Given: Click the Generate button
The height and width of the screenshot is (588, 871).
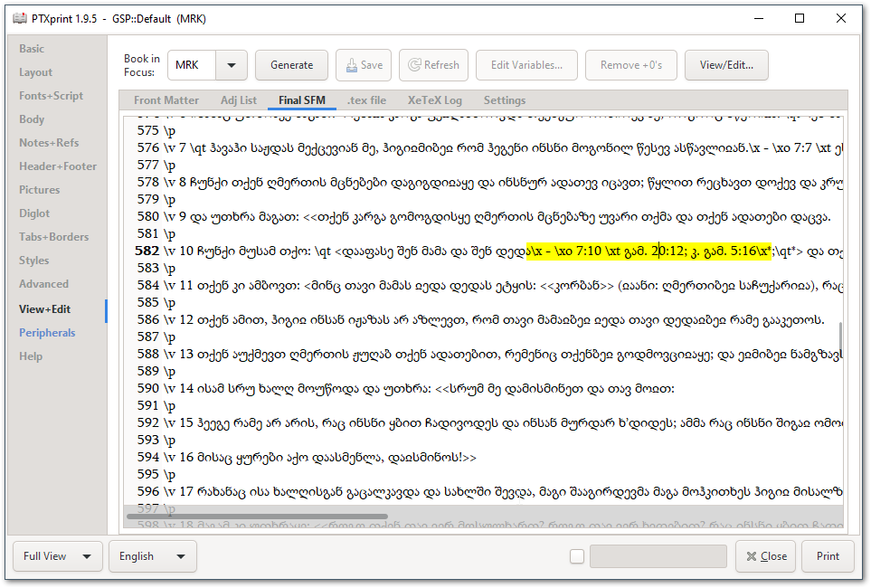Looking at the screenshot, I should 291,65.
